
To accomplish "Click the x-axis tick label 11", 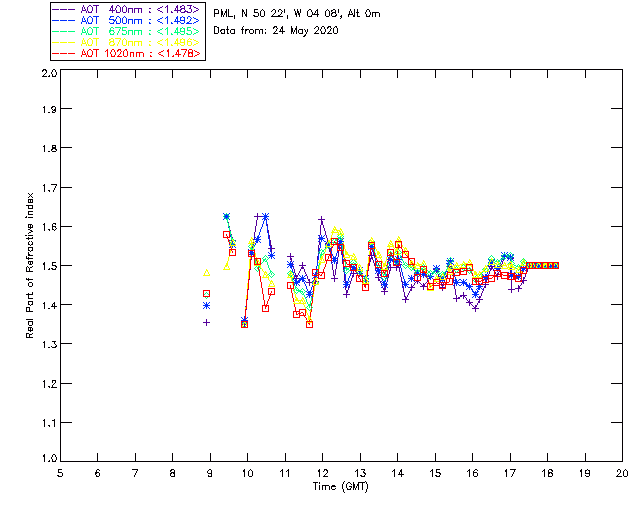I will [285, 474].
